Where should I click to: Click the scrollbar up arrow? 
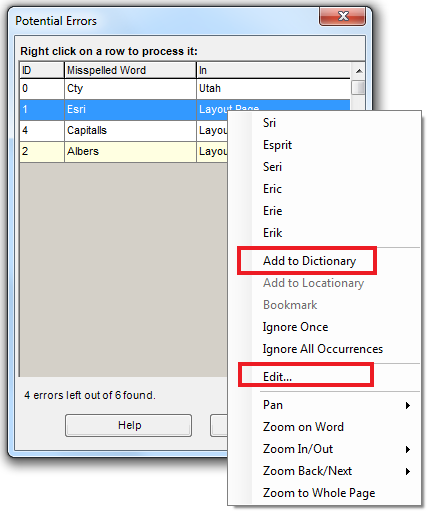(x=359, y=71)
